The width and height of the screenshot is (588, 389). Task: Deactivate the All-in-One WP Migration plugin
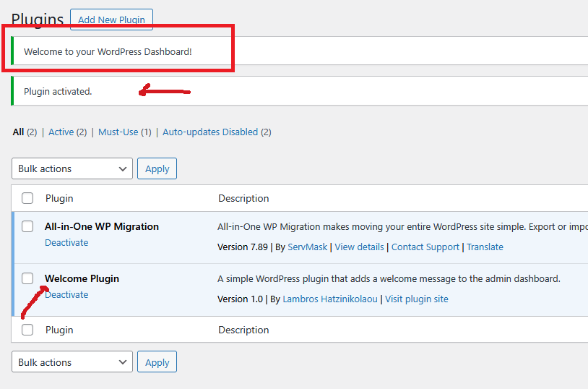(66, 243)
